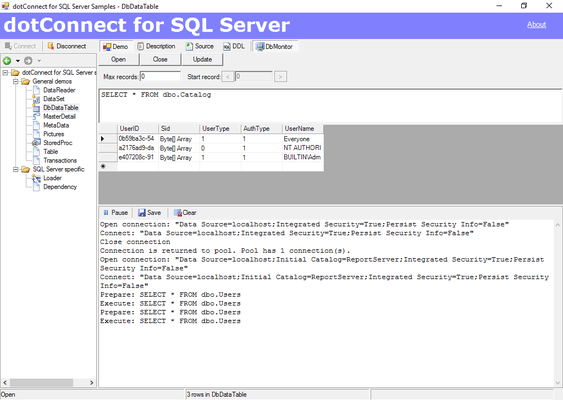
Task: Pause the DbMonitor logging
Action: pyautogui.click(x=116, y=213)
